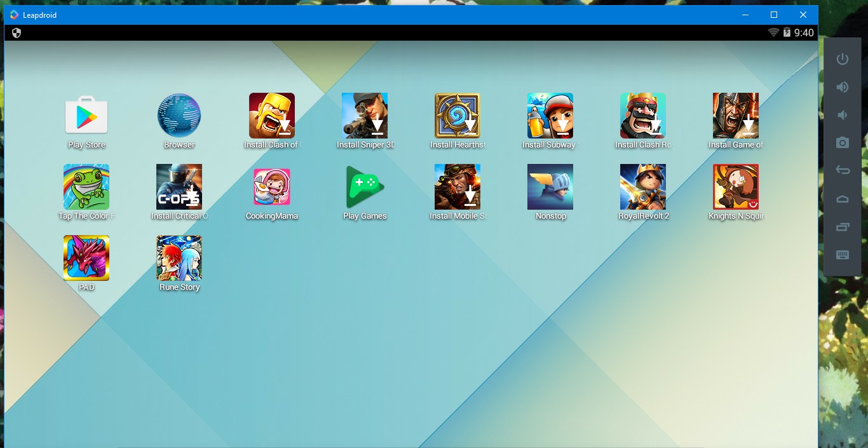The image size is (868, 448).
Task: Go Home using the sidebar home icon
Action: coord(842,198)
